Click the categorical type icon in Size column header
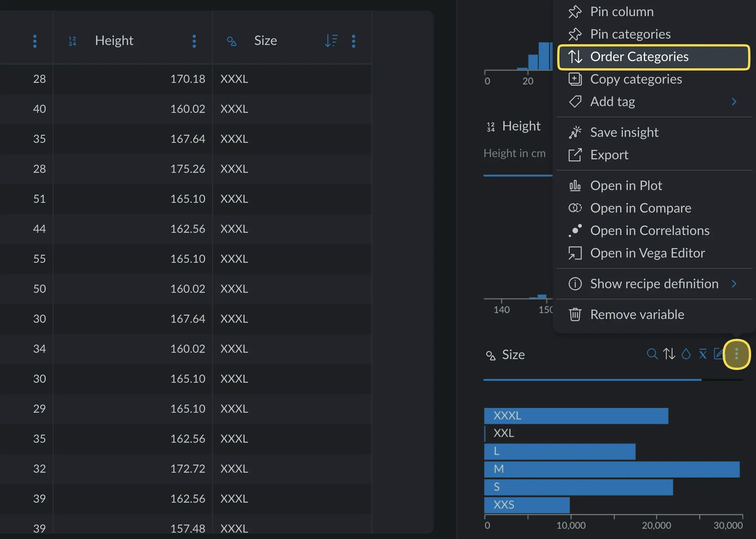 [x=232, y=41]
